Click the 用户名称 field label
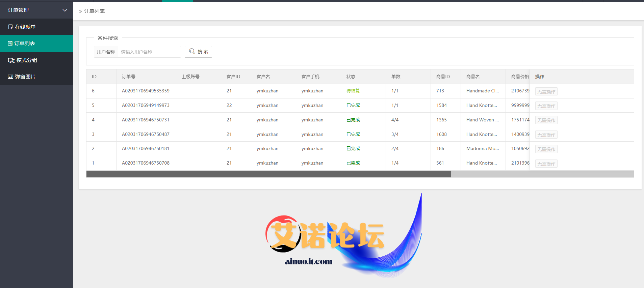Image resolution: width=644 pixels, height=288 pixels. [x=106, y=52]
